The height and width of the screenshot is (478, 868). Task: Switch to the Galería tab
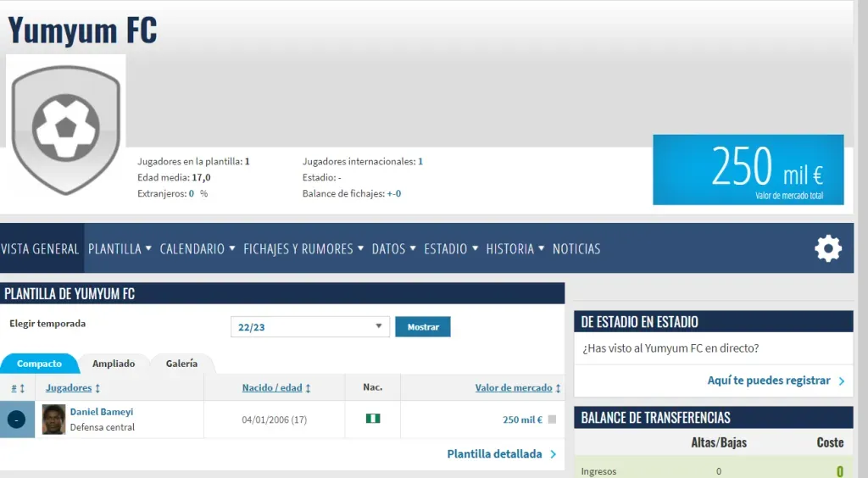click(181, 364)
